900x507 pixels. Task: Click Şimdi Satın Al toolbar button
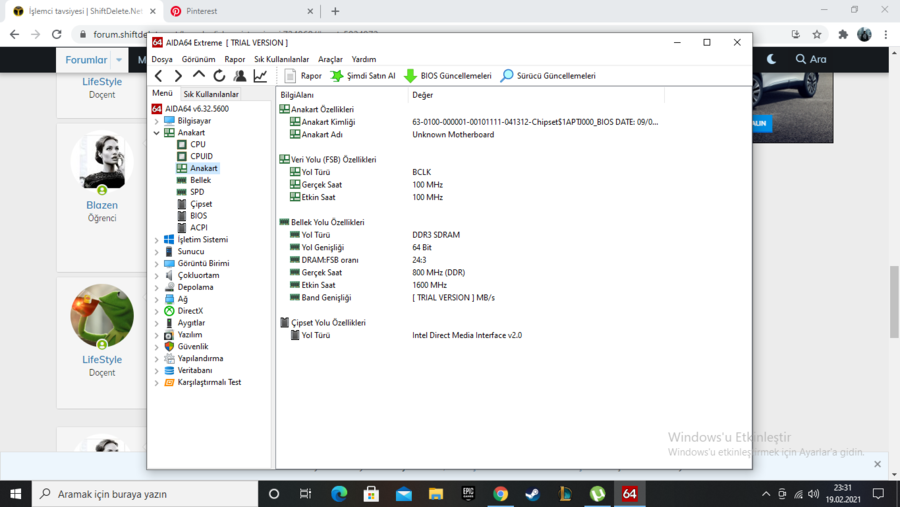(x=363, y=76)
